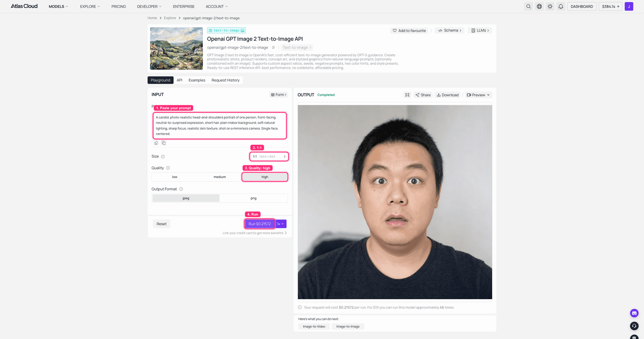Click the fullscreen icon in output panel
Image resolution: width=644 pixels, height=339 pixels.
(407, 95)
